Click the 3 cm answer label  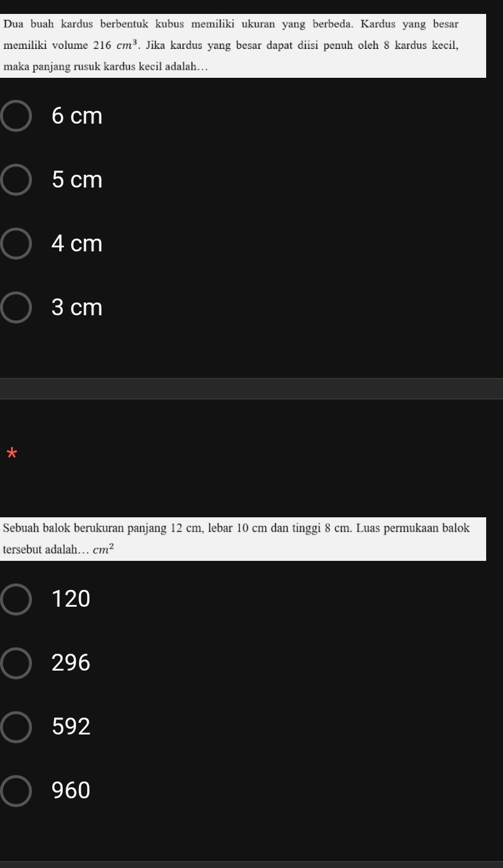click(77, 307)
